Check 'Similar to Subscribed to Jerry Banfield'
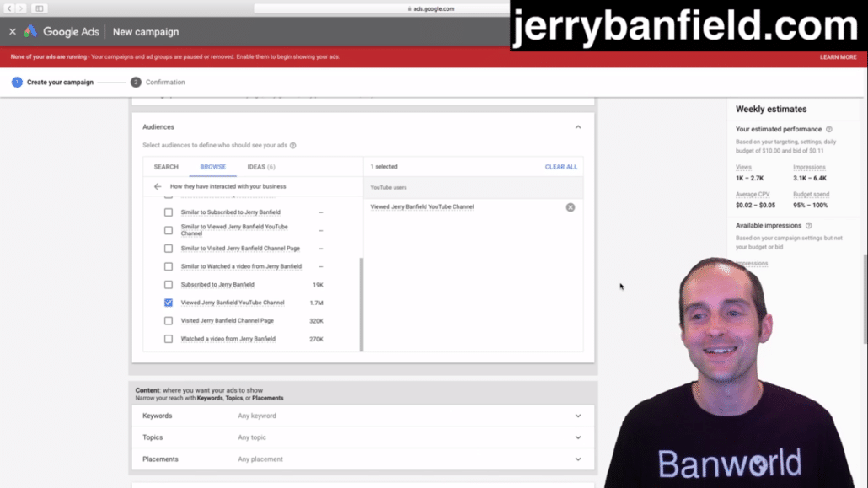The width and height of the screenshot is (868, 488). [x=169, y=212]
